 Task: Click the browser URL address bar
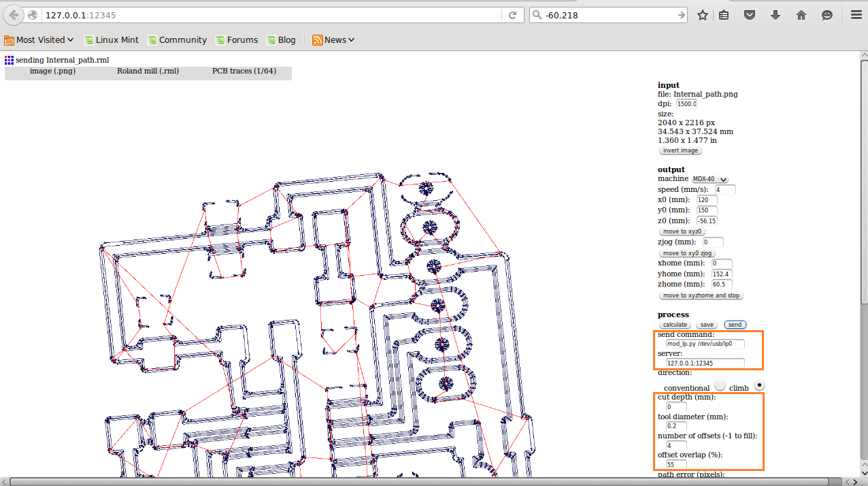coord(273,15)
